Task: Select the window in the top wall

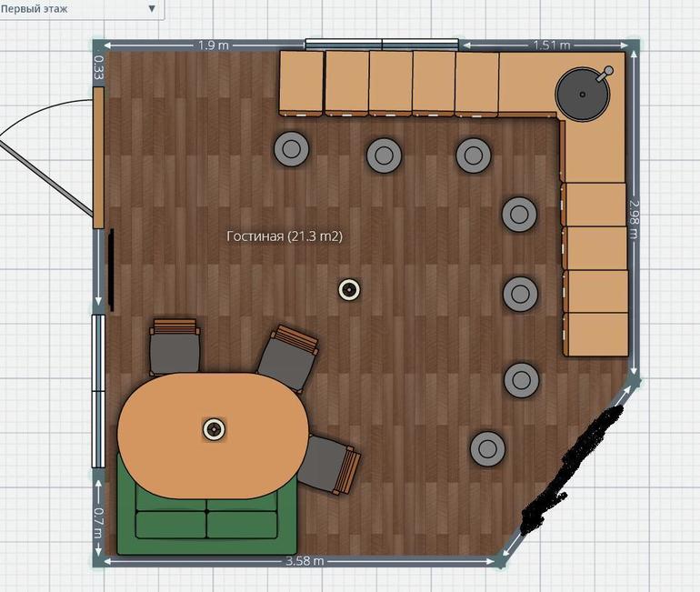Action: pyautogui.click(x=382, y=44)
